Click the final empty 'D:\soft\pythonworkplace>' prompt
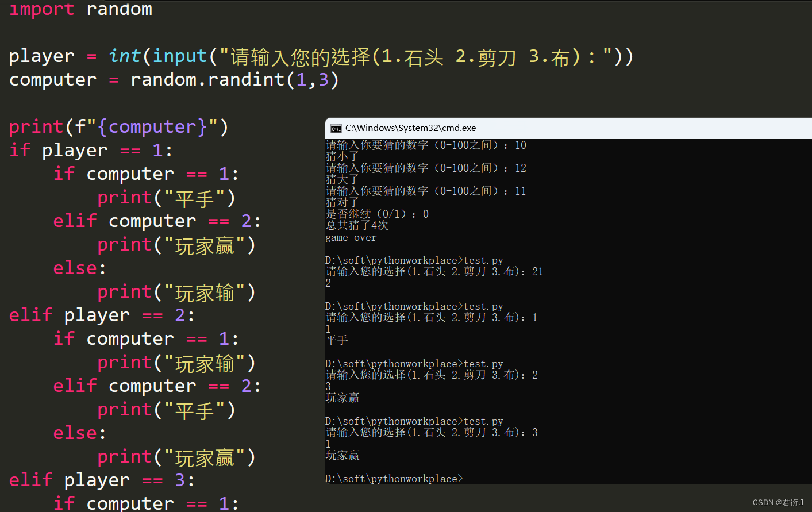The height and width of the screenshot is (512, 812). point(394,479)
